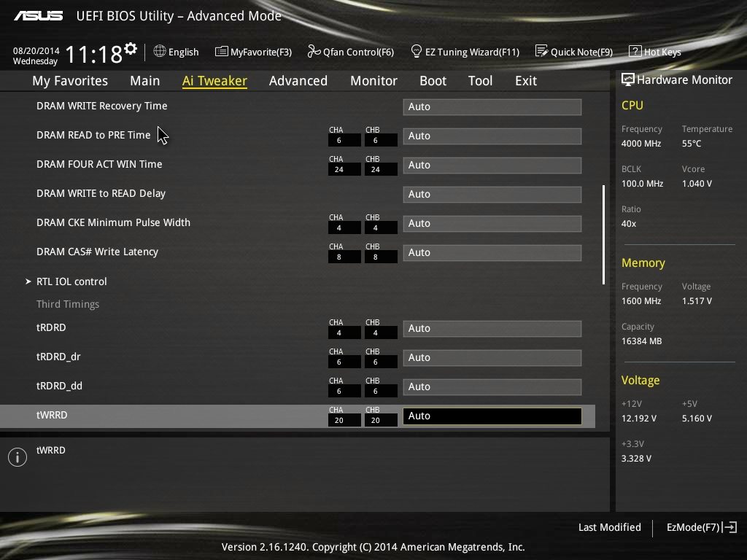Click the settings list vertical scrollbar
747x560 pixels.
point(603,235)
